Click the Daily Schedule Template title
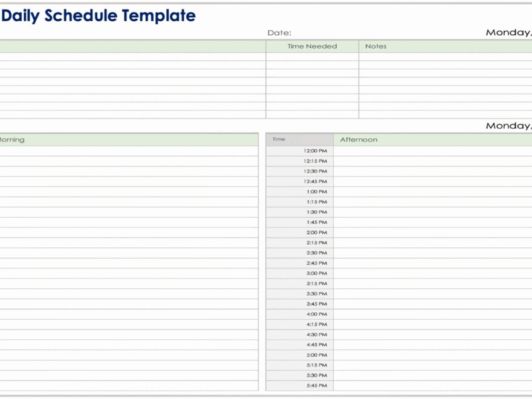Screen dimensions: 532x399 [99, 16]
